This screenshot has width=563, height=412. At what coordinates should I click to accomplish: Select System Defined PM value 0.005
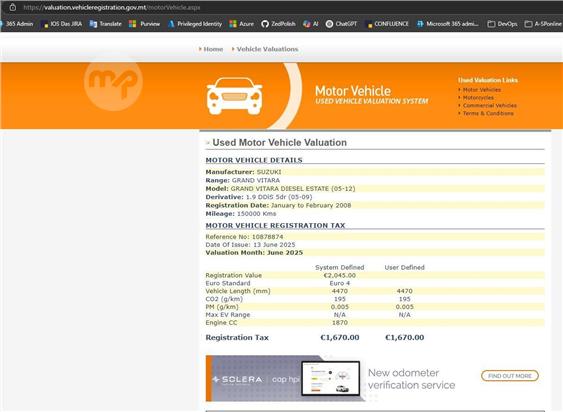pyautogui.click(x=339, y=307)
